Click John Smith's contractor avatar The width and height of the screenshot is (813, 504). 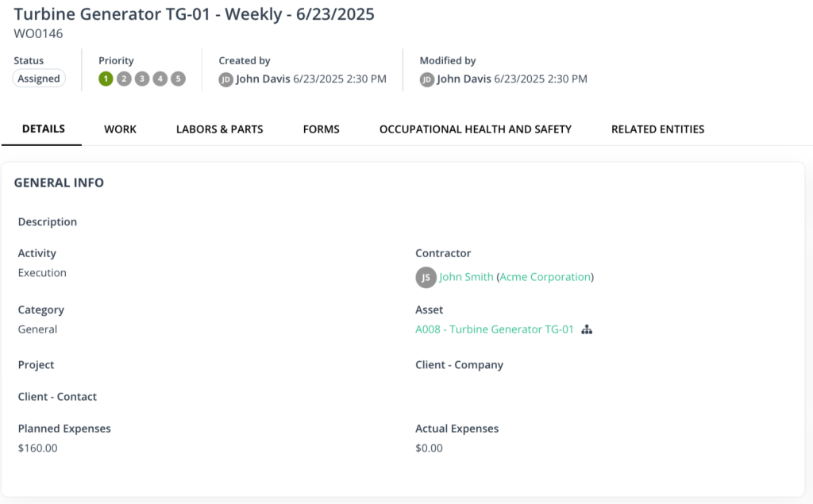(426, 277)
